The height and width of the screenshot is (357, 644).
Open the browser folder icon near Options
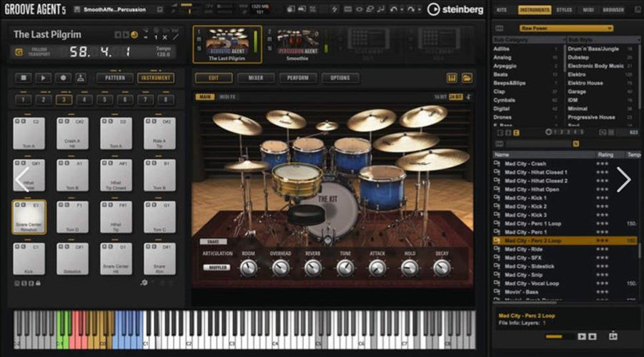click(467, 78)
